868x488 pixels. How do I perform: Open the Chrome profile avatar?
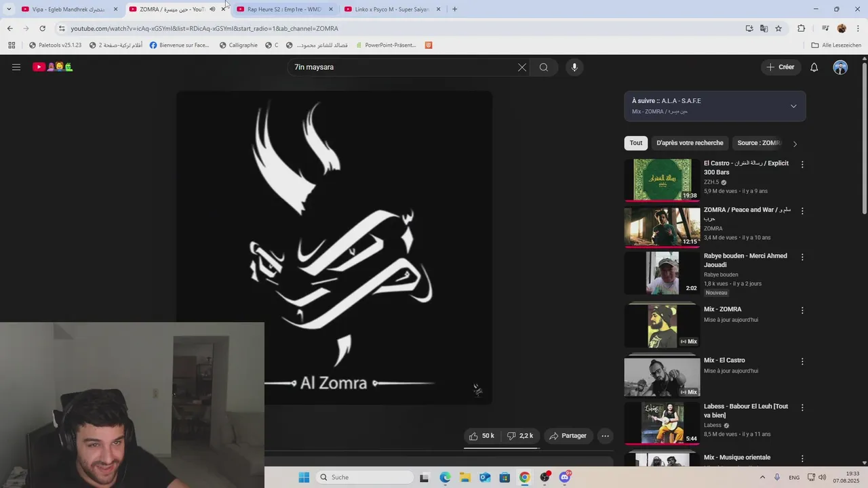(x=842, y=28)
